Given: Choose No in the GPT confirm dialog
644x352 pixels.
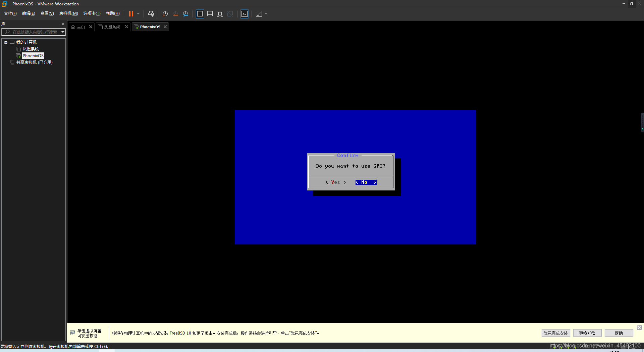Looking at the screenshot, I should tap(366, 182).
